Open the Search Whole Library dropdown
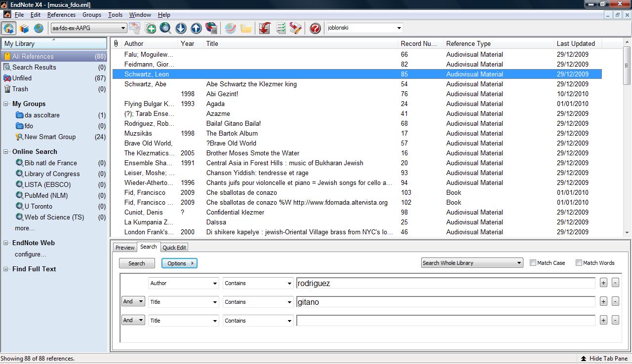The image size is (632, 364). point(472,263)
